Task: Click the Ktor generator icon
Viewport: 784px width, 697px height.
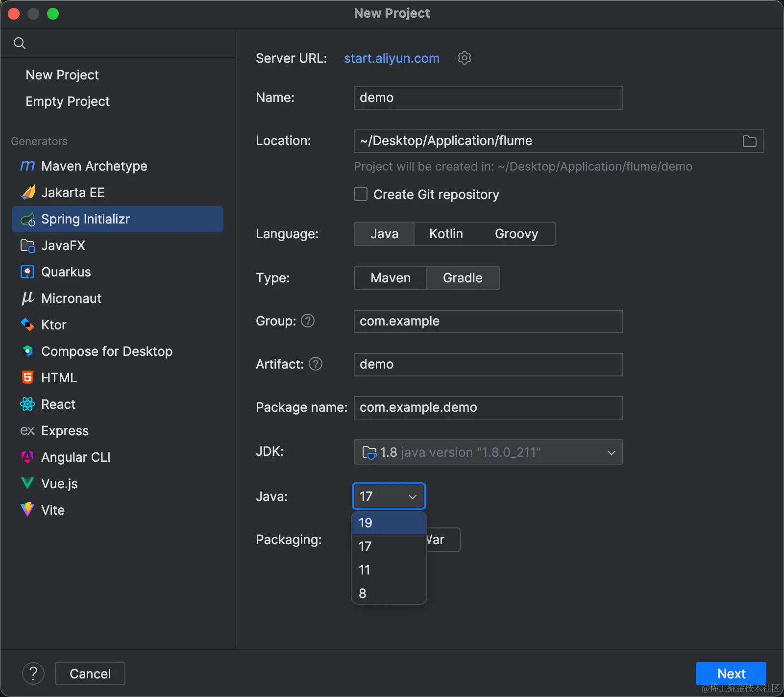Action: 27,325
